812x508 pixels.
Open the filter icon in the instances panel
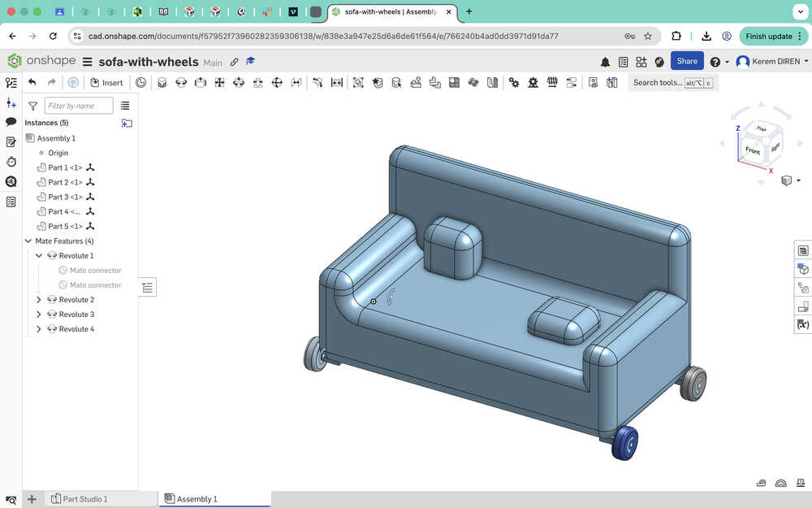(32, 106)
